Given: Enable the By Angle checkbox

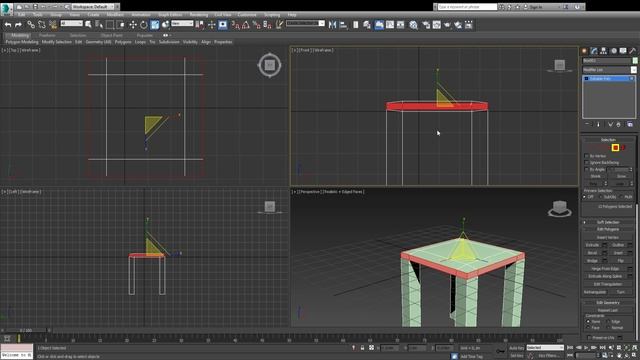Looking at the screenshot, I should pos(587,169).
